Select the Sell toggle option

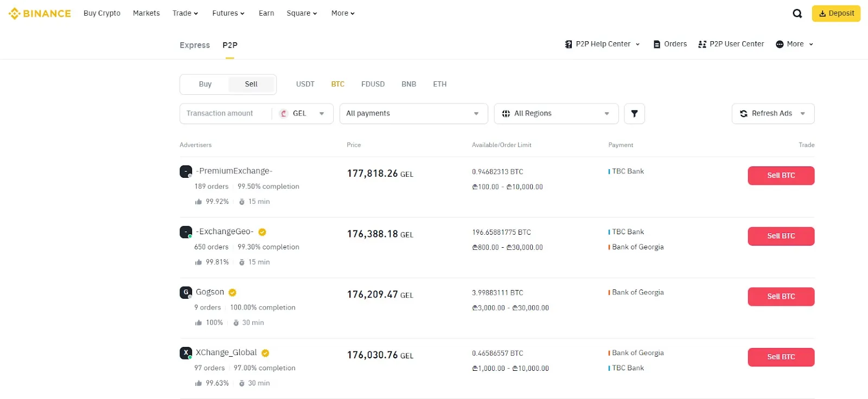click(251, 85)
